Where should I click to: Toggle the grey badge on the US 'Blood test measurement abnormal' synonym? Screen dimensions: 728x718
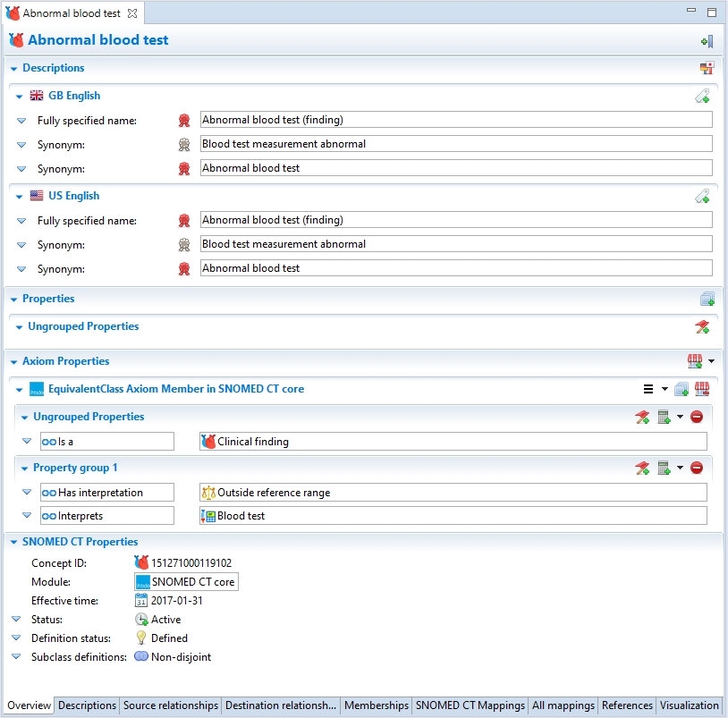[184, 245]
